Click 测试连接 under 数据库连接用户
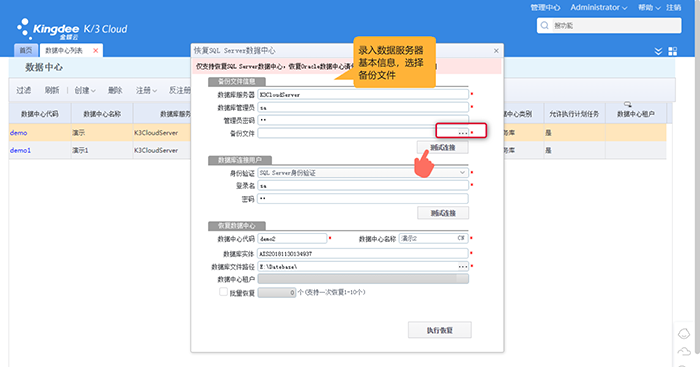This screenshot has height=367, width=700. [443, 213]
